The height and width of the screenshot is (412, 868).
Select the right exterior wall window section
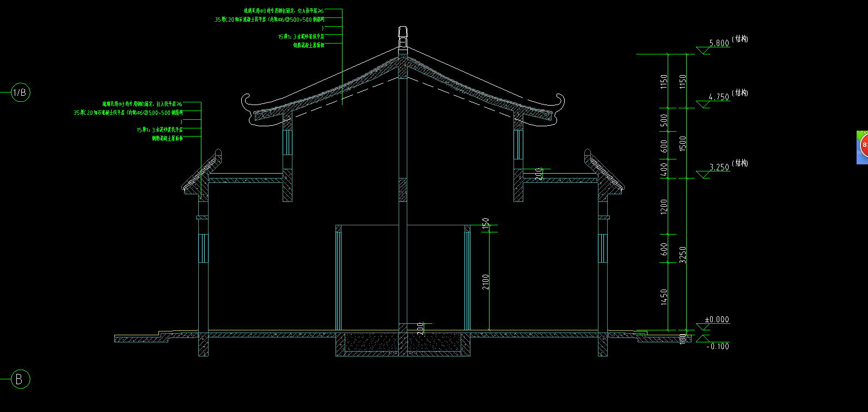[x=603, y=248]
